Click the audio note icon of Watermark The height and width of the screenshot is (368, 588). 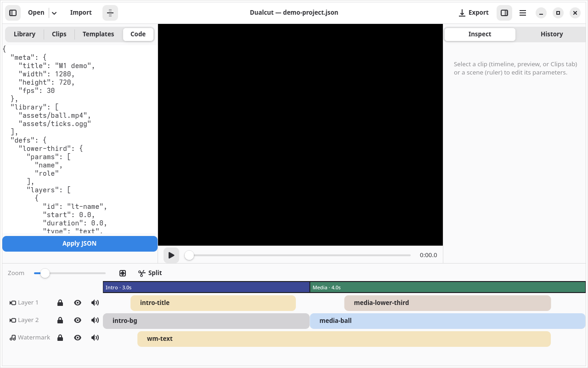13,338
